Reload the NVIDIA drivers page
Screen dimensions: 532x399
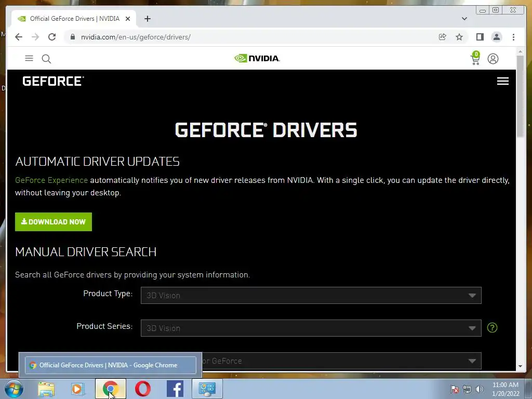tap(52, 37)
